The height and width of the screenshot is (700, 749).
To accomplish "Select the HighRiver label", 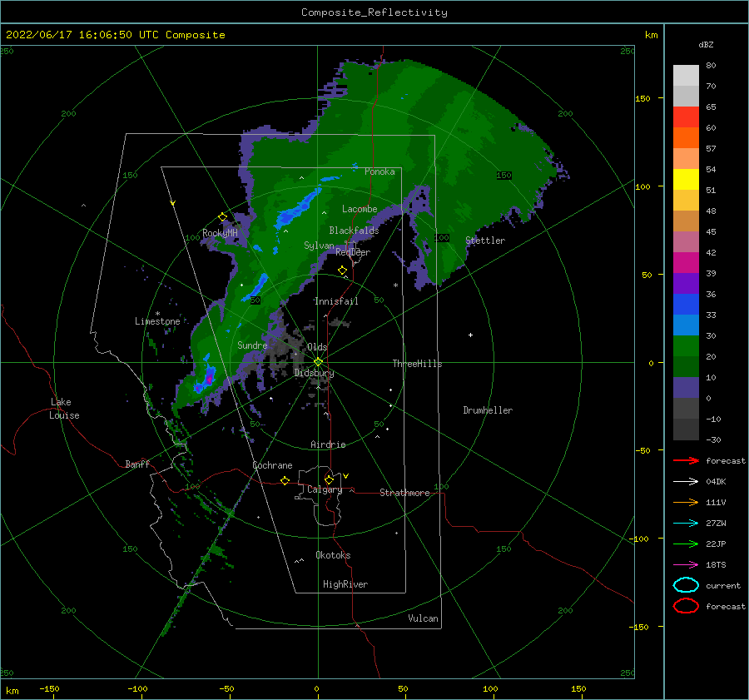I will pyautogui.click(x=345, y=584).
